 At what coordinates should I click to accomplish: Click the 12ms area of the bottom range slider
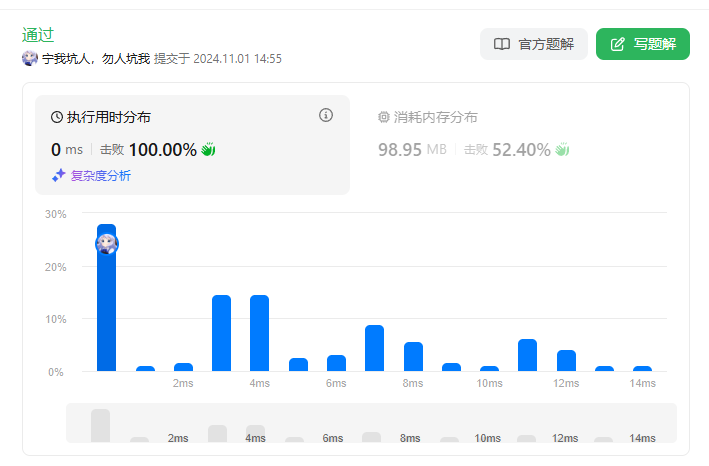(x=565, y=437)
